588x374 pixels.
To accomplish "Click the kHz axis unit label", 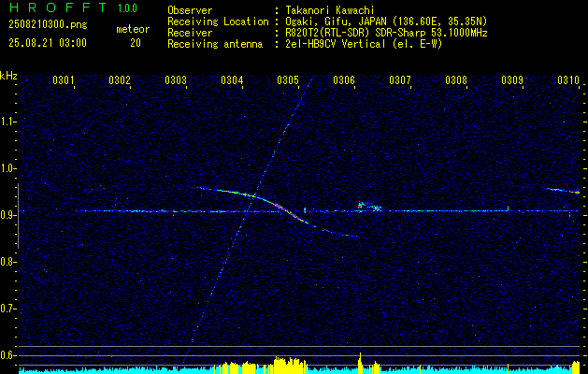I will pos(8,76).
